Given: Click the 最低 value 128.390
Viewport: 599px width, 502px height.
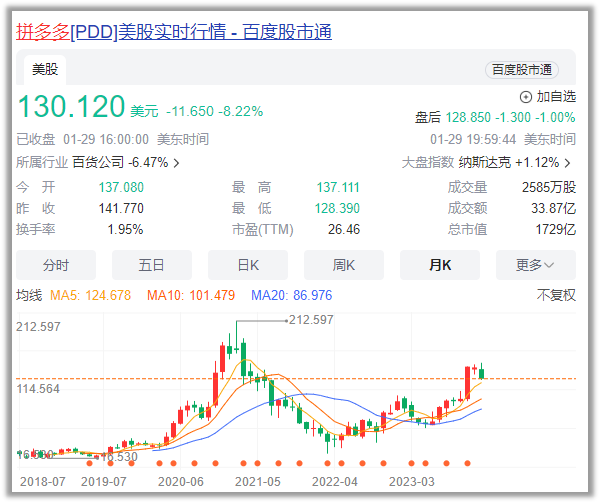Looking at the screenshot, I should coord(337,208).
